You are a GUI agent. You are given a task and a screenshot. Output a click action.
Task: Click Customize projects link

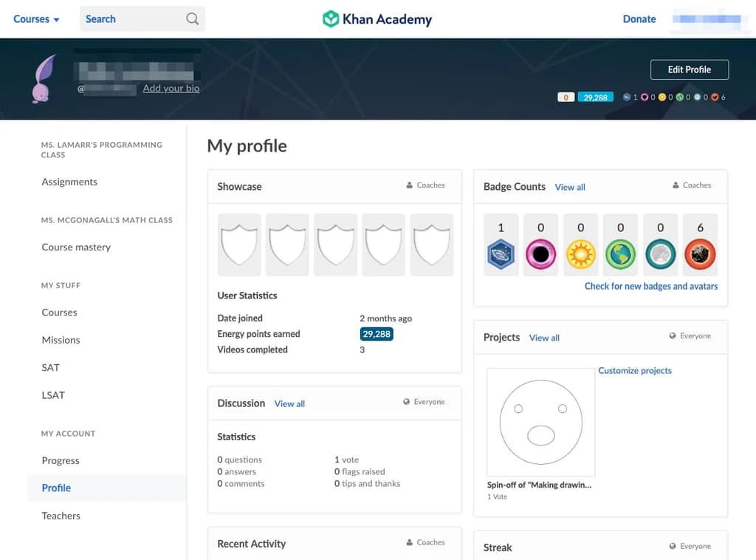click(x=635, y=370)
